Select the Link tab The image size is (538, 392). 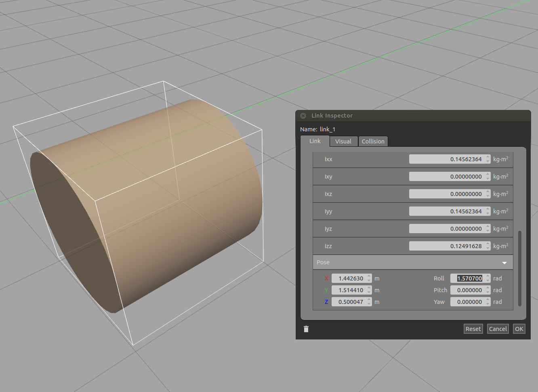coord(315,141)
